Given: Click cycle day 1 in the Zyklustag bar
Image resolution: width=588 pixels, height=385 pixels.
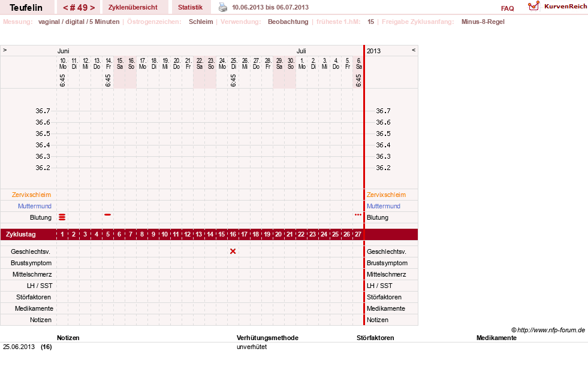Looking at the screenshot, I should [62, 235].
